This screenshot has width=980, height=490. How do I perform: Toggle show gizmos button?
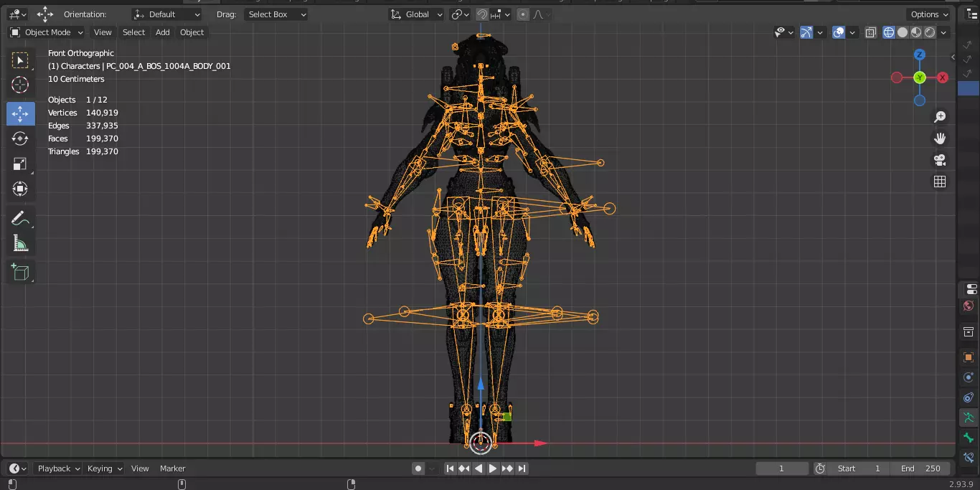pos(806,32)
